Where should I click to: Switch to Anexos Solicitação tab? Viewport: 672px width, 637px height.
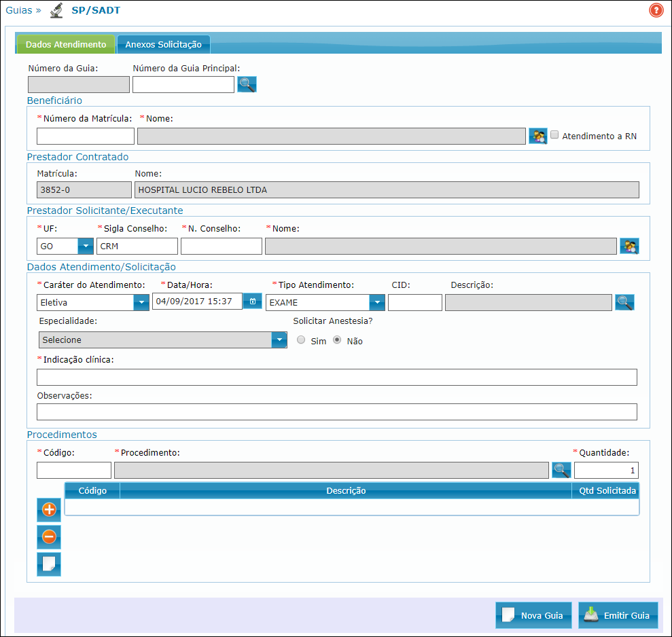(163, 45)
